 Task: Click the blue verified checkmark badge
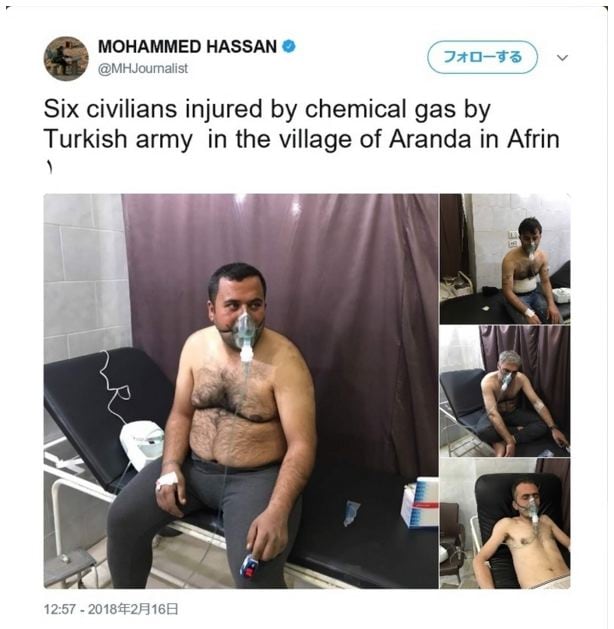[289, 46]
